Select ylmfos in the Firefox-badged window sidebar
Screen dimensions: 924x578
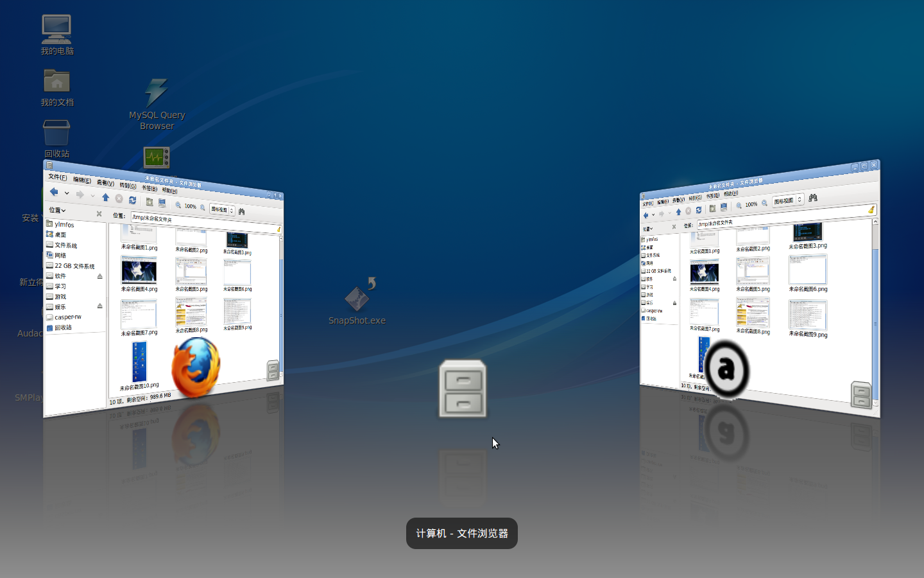pyautogui.click(x=60, y=224)
